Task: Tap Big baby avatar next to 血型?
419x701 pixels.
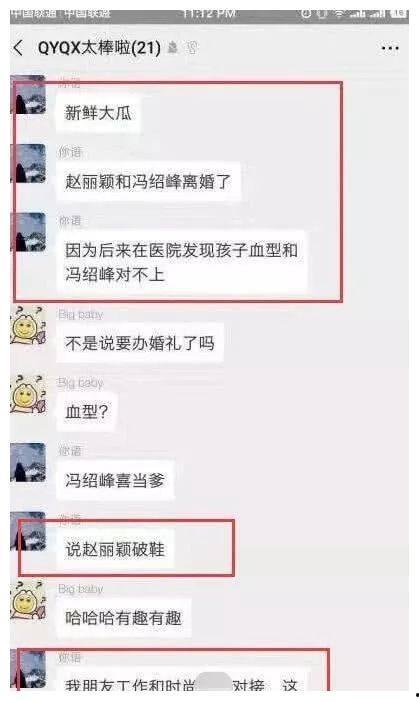Action: [28, 394]
